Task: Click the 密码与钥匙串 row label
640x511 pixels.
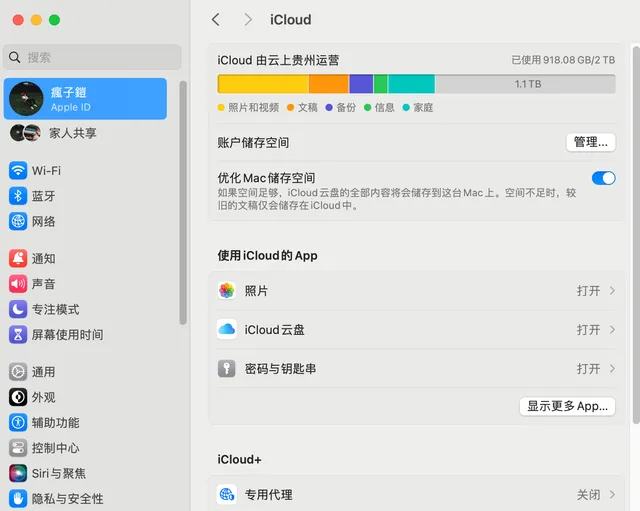Action: (280, 369)
